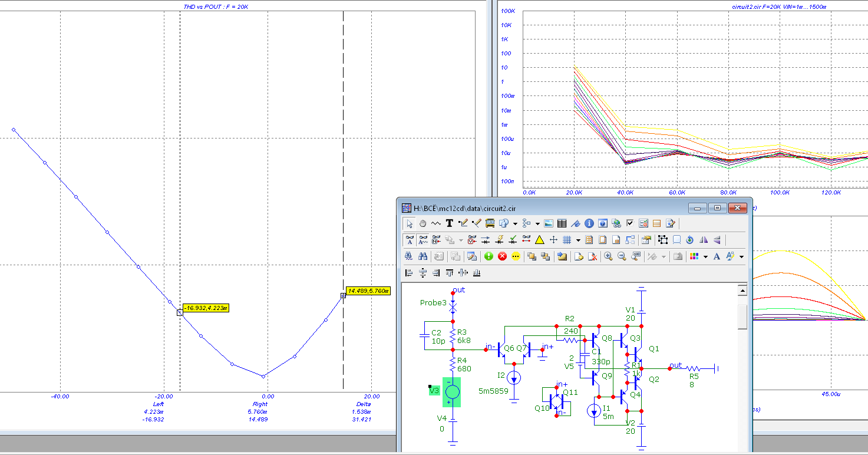Click the align left edges icon
Viewport: 868px width, 455px height.
(x=410, y=273)
